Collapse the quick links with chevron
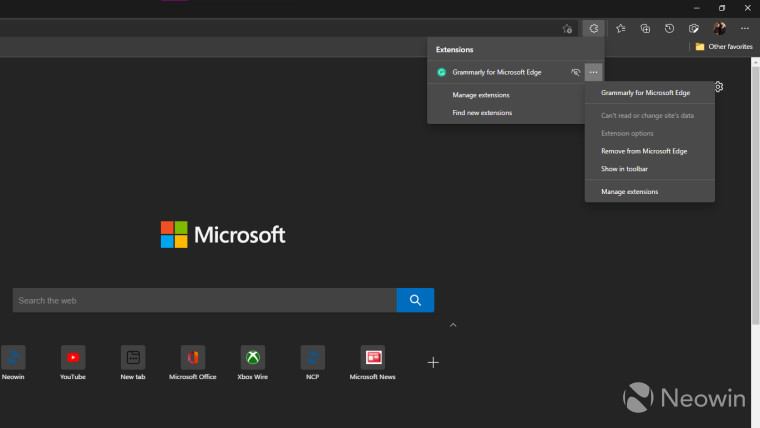The height and width of the screenshot is (428, 760). tap(453, 325)
